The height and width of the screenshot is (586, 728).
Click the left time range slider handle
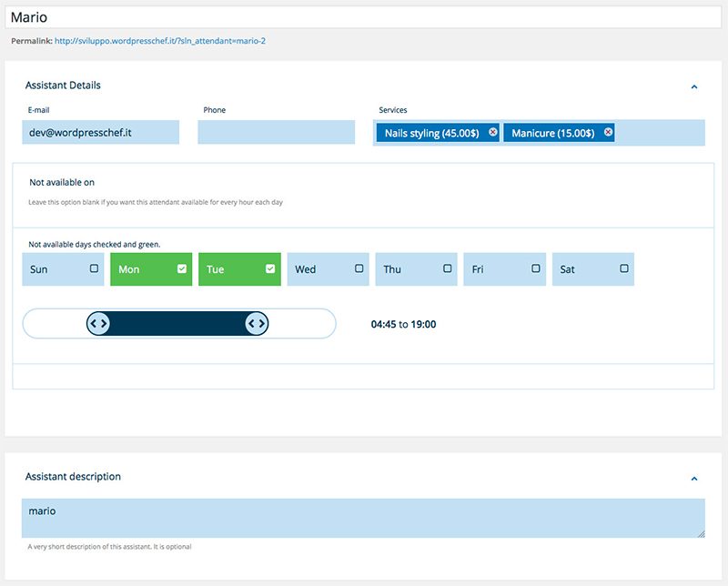point(98,323)
